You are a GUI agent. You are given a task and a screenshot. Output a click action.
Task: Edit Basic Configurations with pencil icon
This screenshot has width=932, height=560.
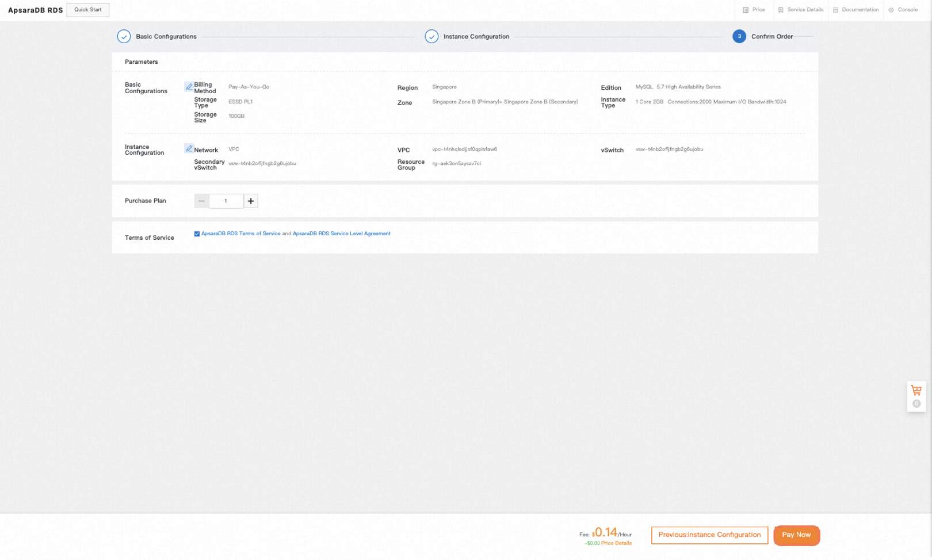pos(189,87)
